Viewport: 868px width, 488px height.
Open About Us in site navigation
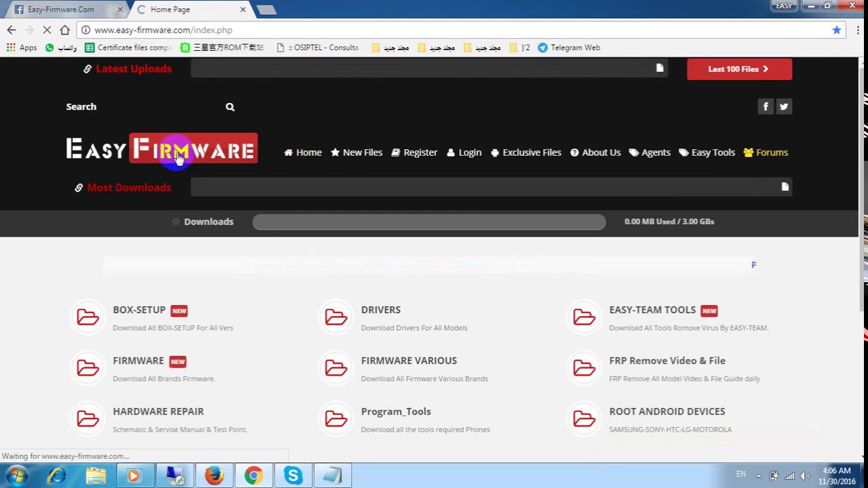point(595,152)
